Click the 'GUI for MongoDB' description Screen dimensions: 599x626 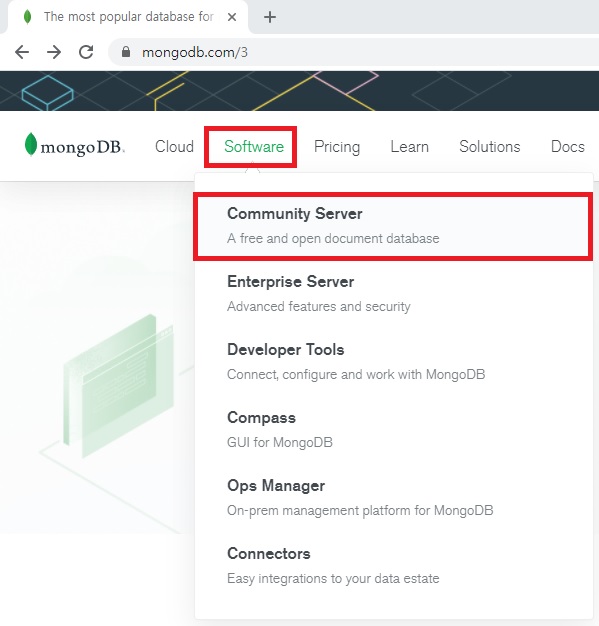click(x=280, y=442)
